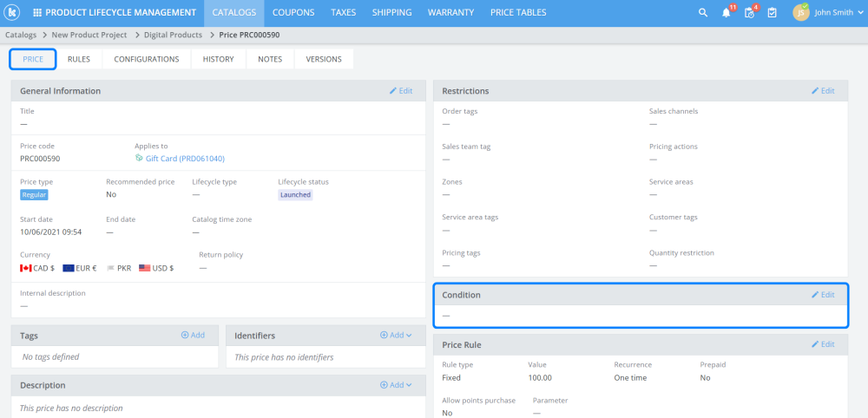
Task: Open the John Smith user dropdown
Action: click(838, 13)
